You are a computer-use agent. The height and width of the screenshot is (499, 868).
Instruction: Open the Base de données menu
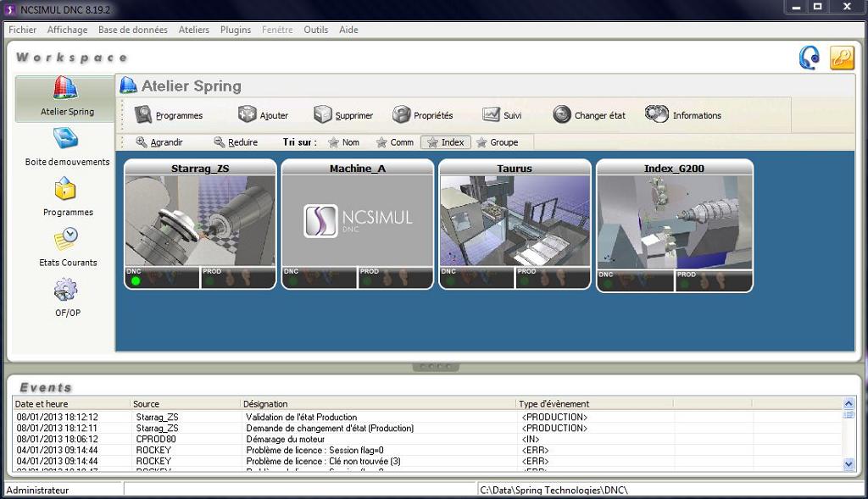(132, 30)
